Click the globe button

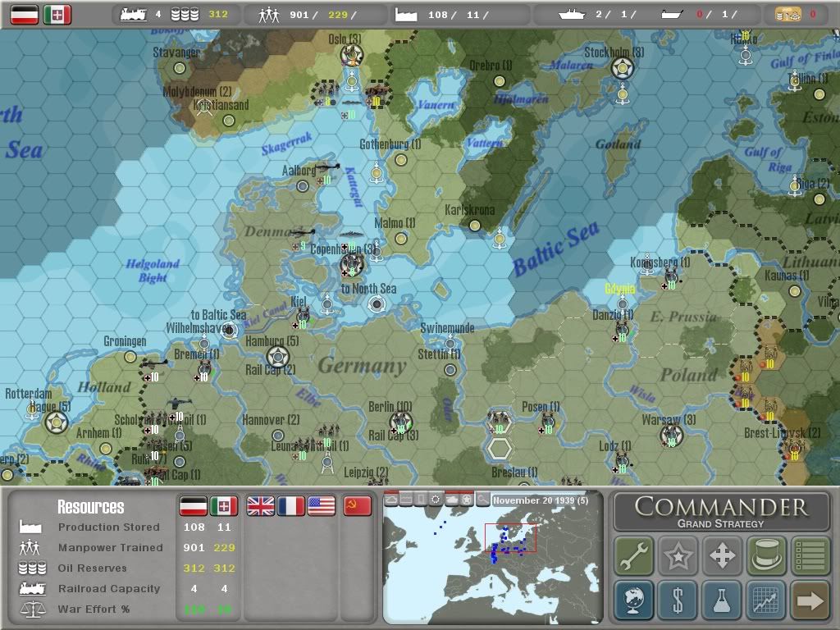634,600
